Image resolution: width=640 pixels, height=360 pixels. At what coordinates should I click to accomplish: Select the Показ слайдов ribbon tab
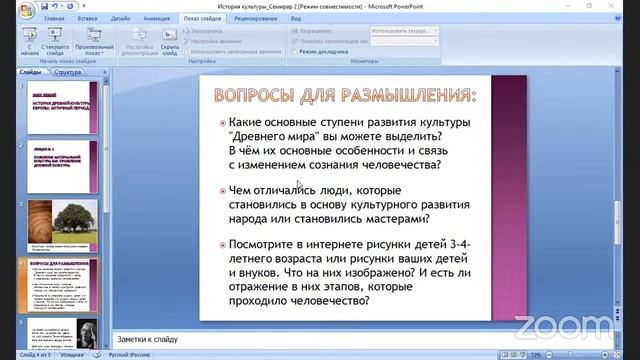pos(202,18)
